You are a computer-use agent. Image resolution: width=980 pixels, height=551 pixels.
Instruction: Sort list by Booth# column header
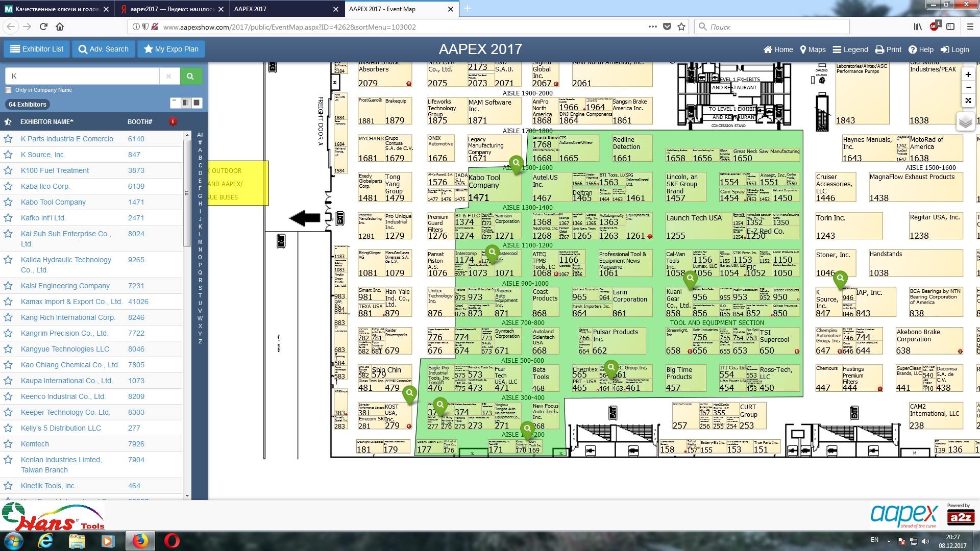tap(140, 122)
